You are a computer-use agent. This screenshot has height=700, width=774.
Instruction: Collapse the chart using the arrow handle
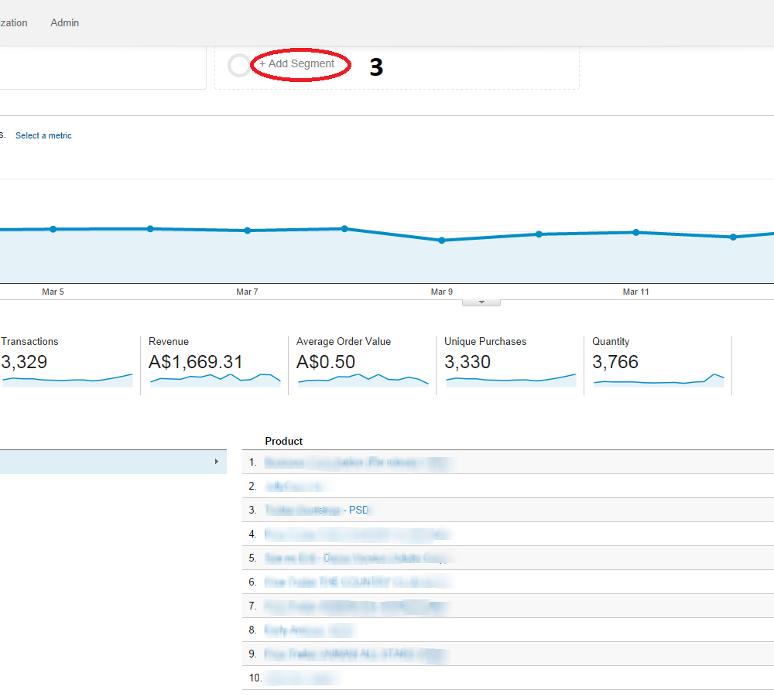pyautogui.click(x=481, y=302)
